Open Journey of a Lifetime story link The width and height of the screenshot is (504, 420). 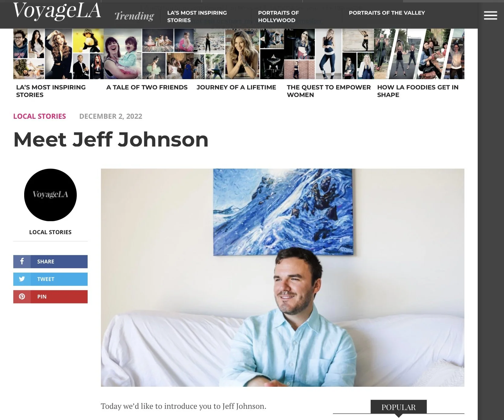click(x=236, y=87)
